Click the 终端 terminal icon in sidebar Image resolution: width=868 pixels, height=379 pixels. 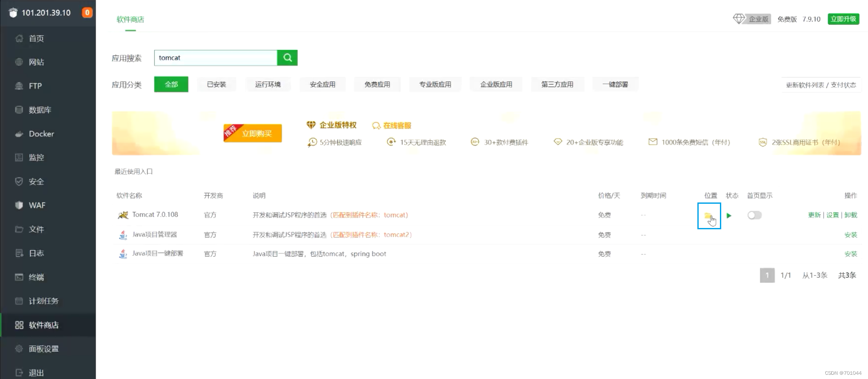pos(19,277)
